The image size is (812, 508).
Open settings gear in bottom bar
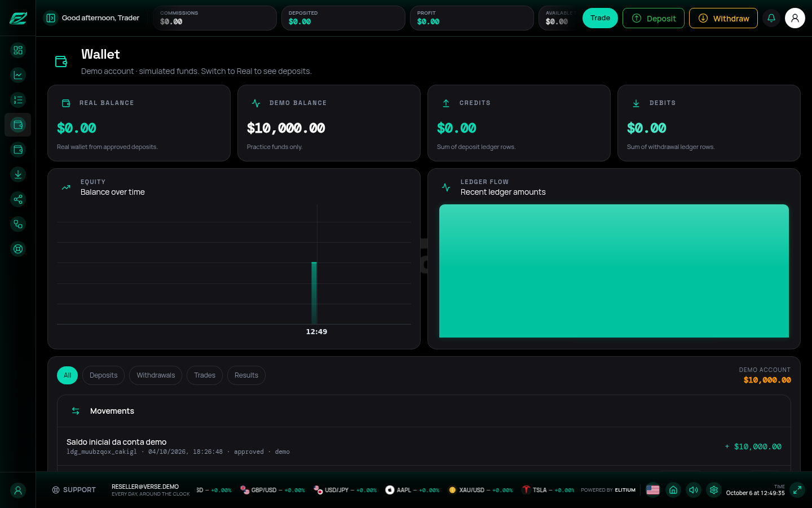click(x=714, y=490)
